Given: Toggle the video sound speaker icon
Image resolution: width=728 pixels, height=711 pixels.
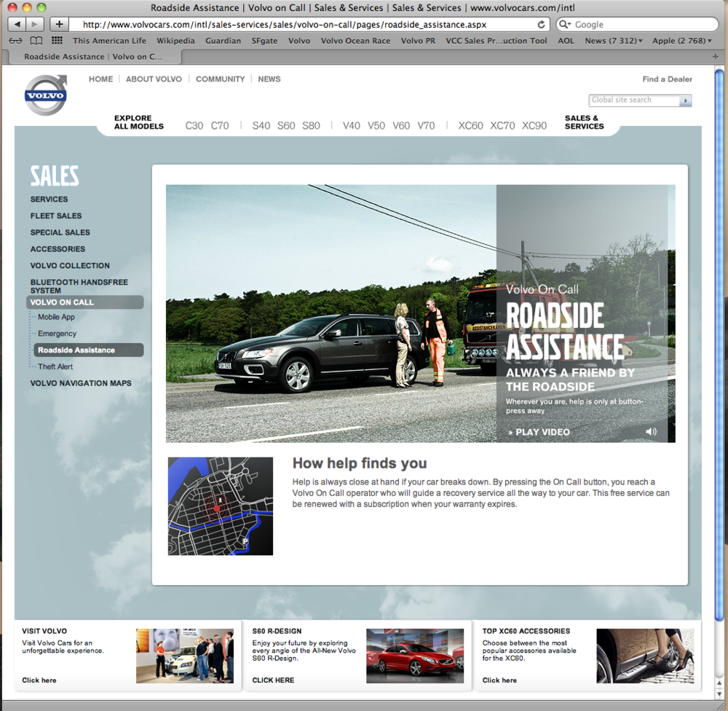Looking at the screenshot, I should click(650, 432).
